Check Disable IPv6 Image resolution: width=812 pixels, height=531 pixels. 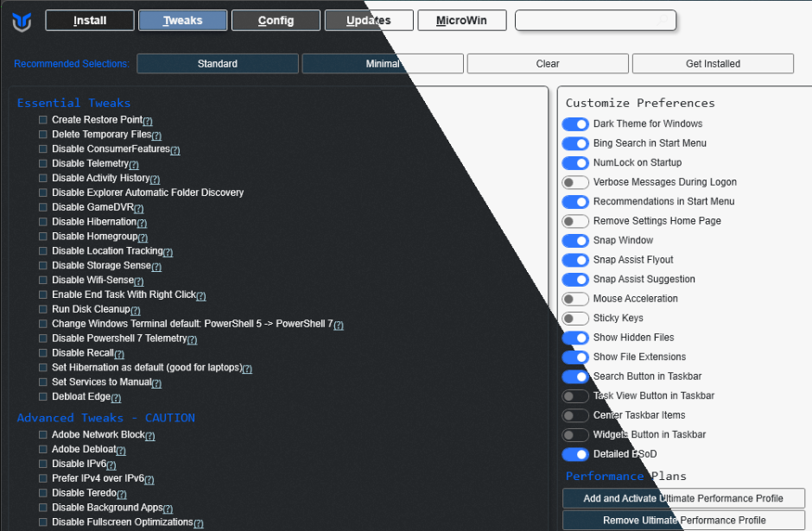(43, 464)
